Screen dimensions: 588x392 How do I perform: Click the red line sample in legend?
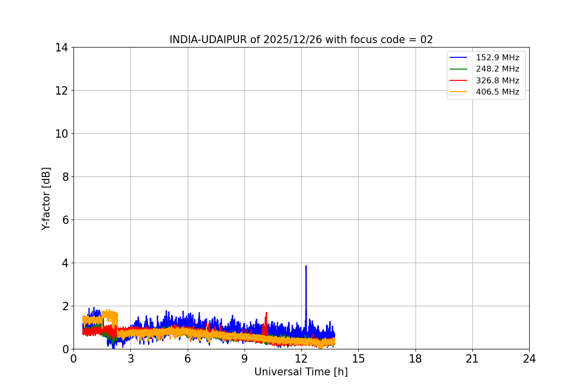(459, 80)
